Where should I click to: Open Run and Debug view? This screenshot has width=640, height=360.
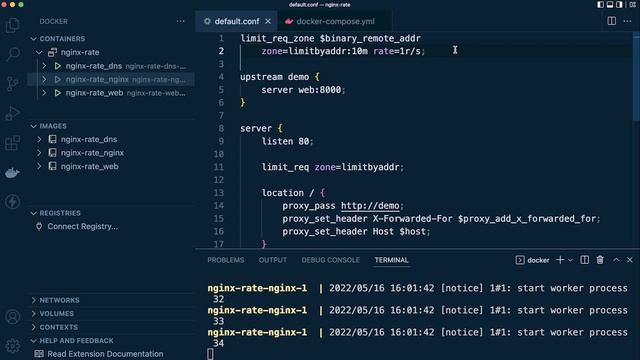point(13,113)
